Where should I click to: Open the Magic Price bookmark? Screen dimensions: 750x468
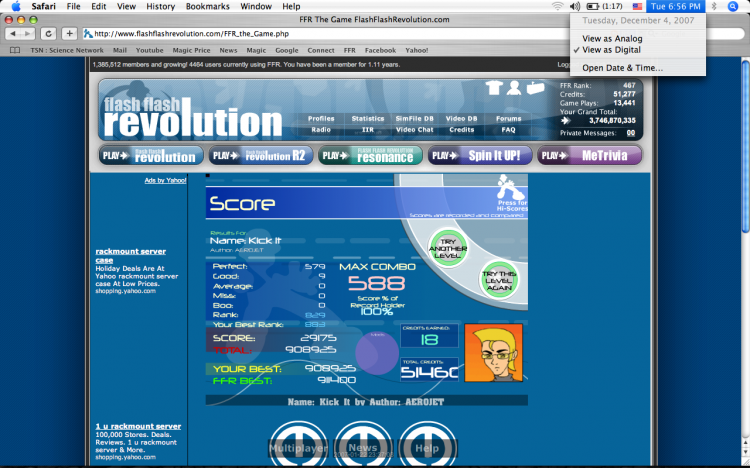[x=191, y=50]
